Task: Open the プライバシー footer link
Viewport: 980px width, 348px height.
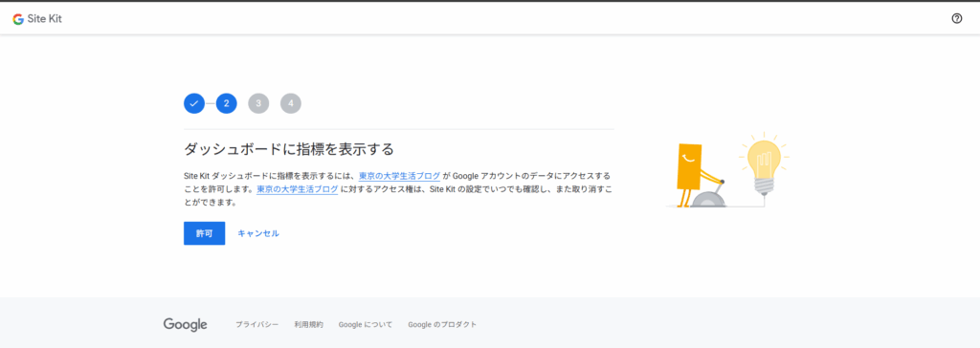Action: (256, 325)
